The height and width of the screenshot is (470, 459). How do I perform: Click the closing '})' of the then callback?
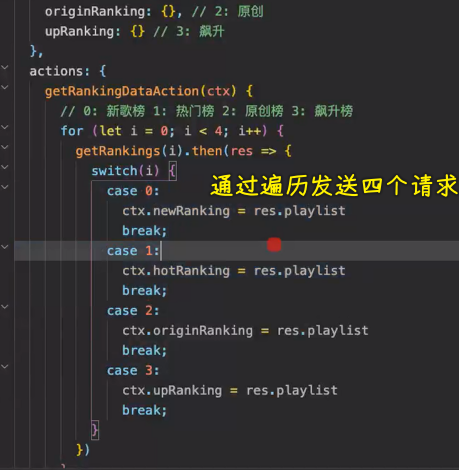83,450
